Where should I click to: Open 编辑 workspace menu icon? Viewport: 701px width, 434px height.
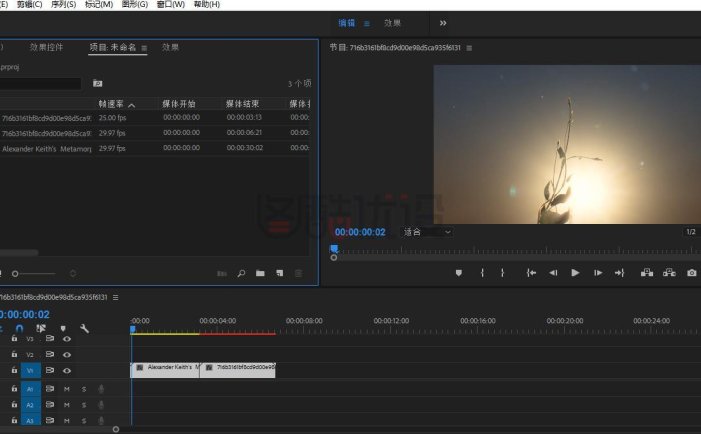click(x=367, y=24)
